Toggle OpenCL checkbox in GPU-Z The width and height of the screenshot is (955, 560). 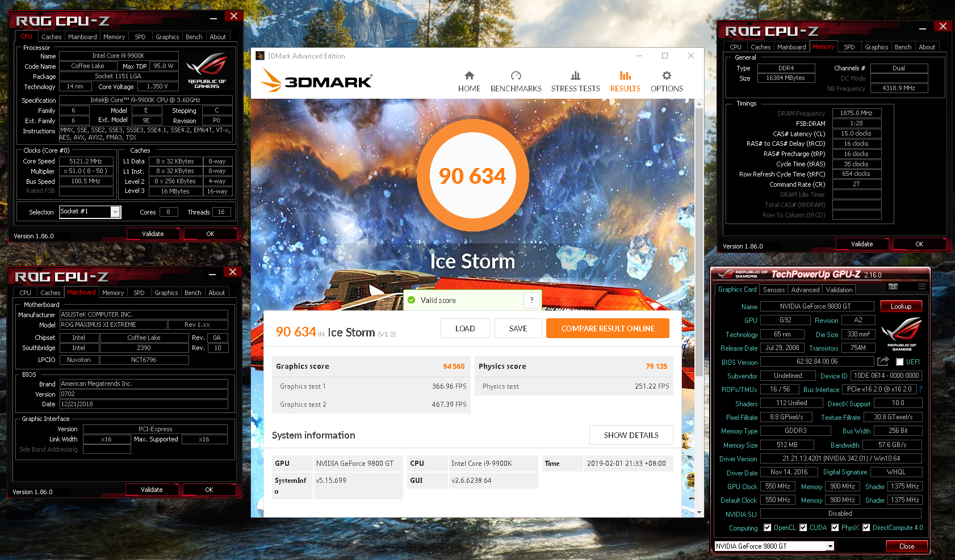click(x=767, y=528)
